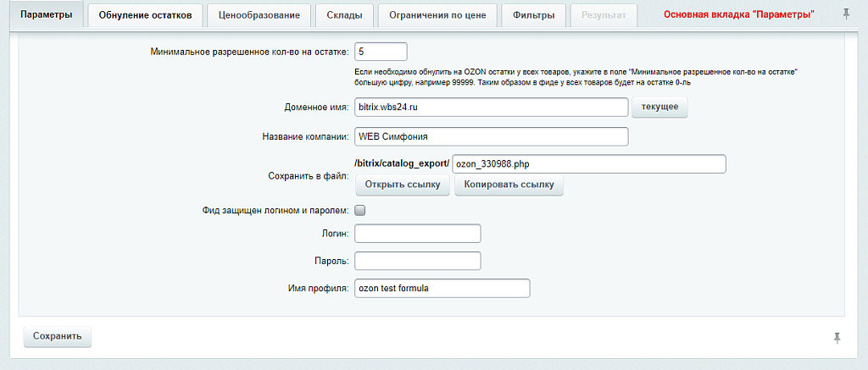The height and width of the screenshot is (370, 868).
Task: Focus the minimum allowed stock quantity field
Action: pos(381,52)
